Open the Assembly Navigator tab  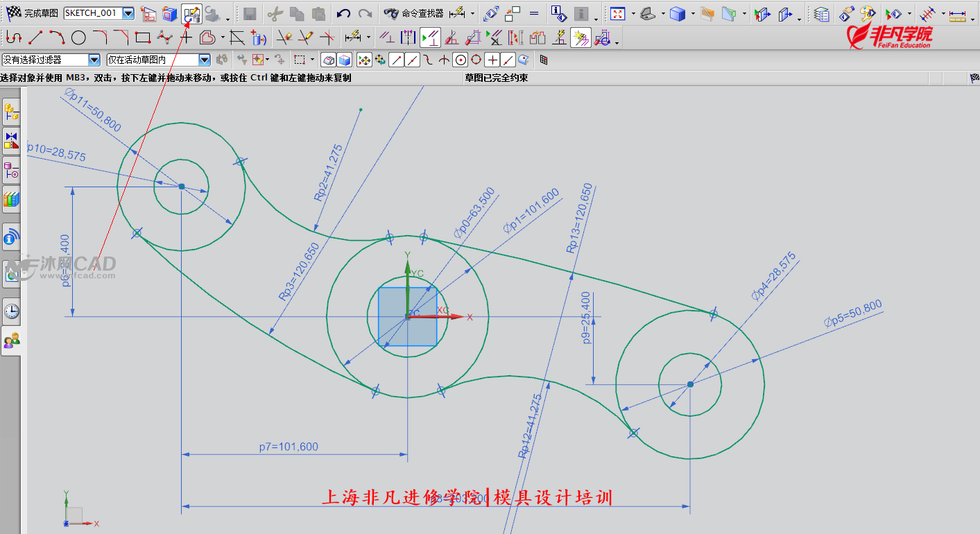pyautogui.click(x=12, y=112)
